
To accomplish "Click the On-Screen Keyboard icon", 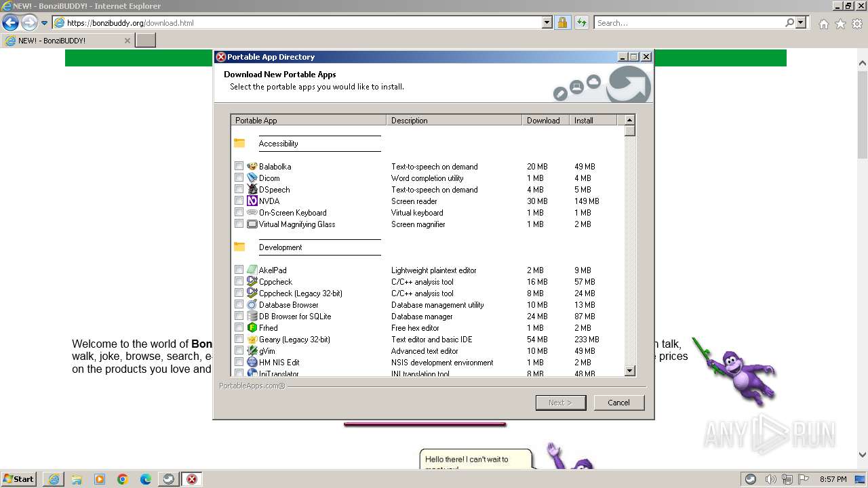I will tap(252, 213).
